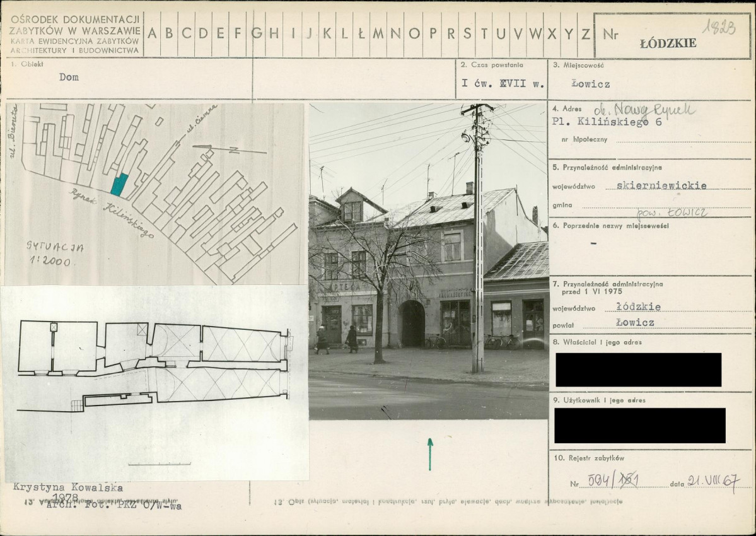Click the redacted box under Użytkownik
This screenshot has height=536, width=756.
tap(639, 426)
